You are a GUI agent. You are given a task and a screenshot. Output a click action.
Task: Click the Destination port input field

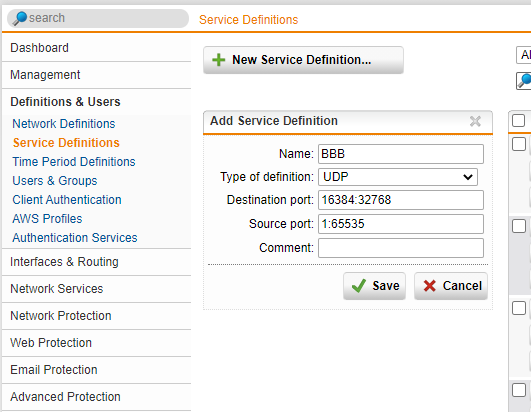(401, 200)
